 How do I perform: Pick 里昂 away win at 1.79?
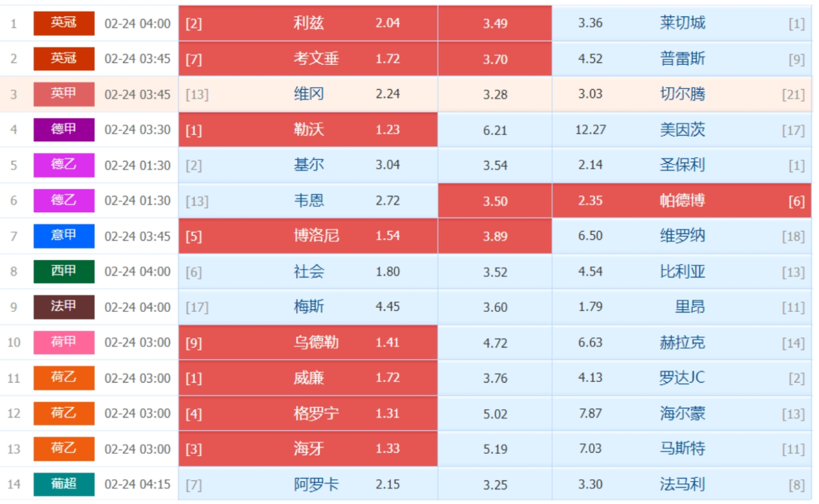(x=590, y=307)
